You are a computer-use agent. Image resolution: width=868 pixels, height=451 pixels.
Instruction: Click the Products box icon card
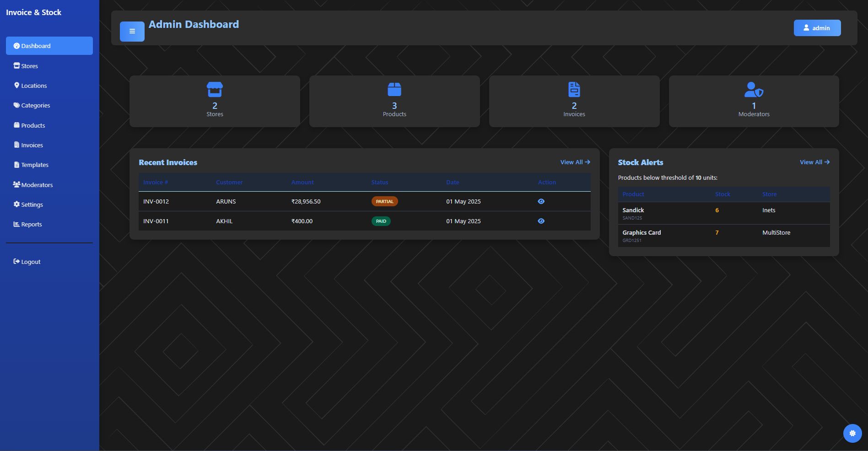point(394,90)
